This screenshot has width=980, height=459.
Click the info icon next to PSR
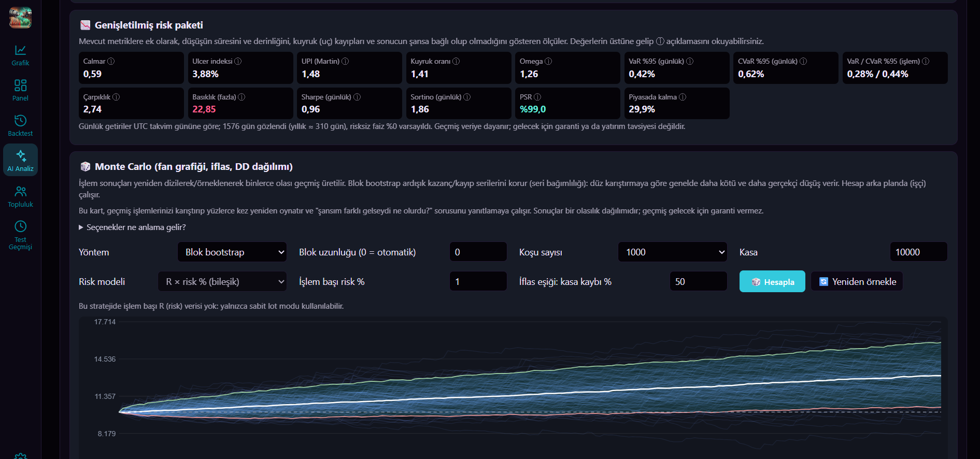pos(537,97)
